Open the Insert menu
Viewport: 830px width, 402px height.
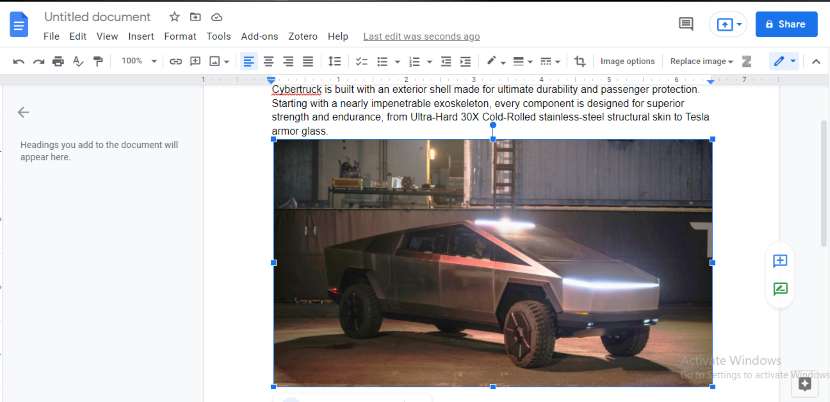(141, 37)
